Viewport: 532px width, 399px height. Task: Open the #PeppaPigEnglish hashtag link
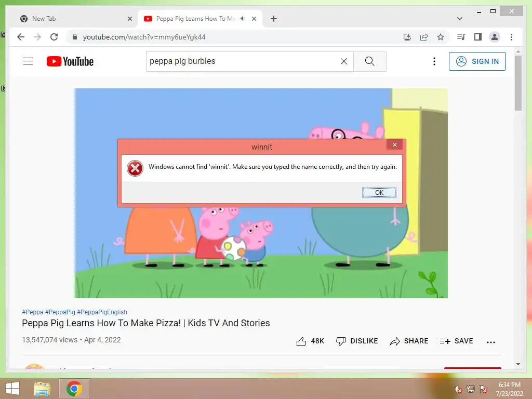point(102,312)
